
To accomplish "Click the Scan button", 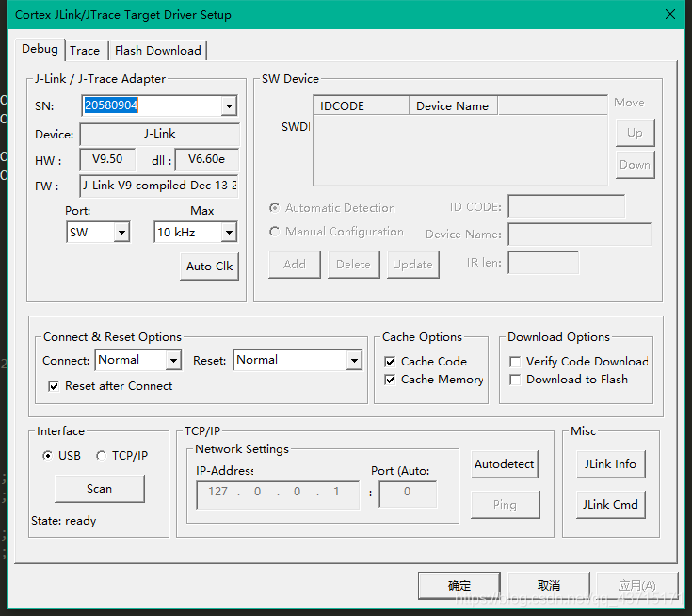I will 100,489.
